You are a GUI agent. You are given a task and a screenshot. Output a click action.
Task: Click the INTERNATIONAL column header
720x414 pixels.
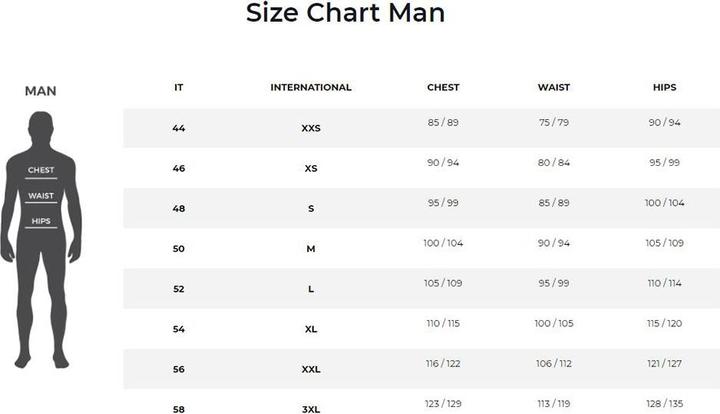tap(311, 87)
